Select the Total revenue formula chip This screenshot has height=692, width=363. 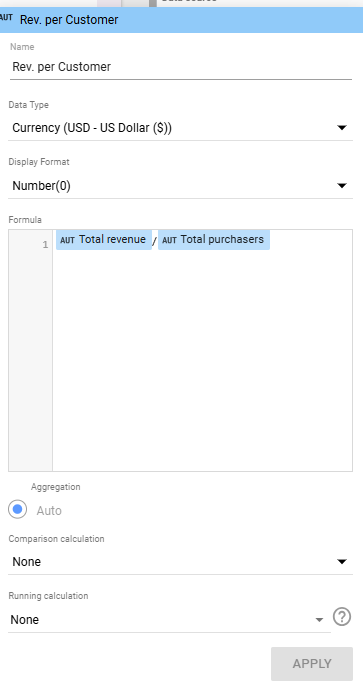104,240
